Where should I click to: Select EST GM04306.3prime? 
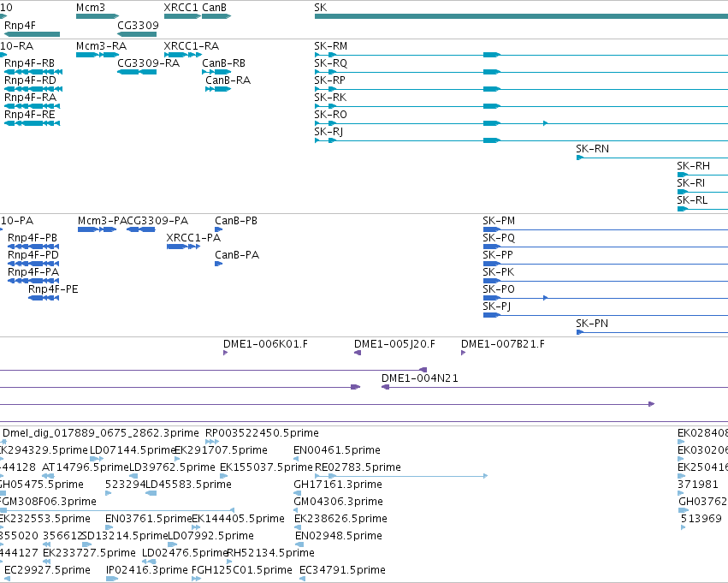click(296, 510)
